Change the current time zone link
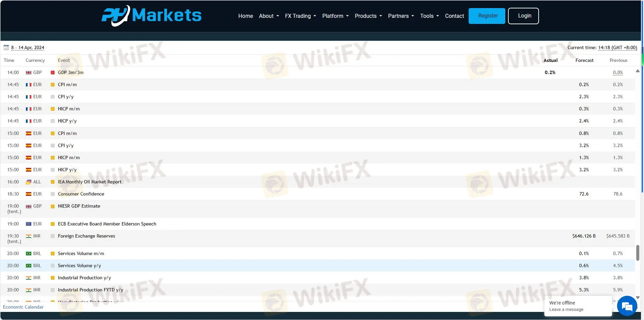Image resolution: width=644 pixels, height=320 pixels. (x=617, y=47)
